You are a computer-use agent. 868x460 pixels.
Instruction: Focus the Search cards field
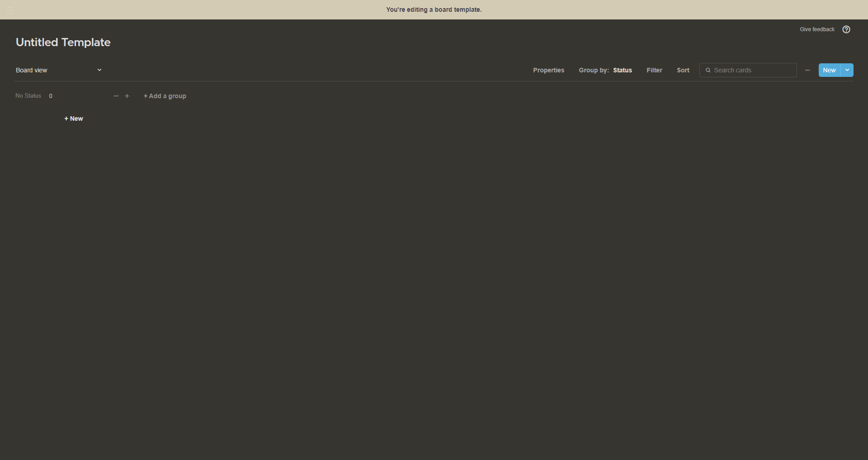point(748,70)
